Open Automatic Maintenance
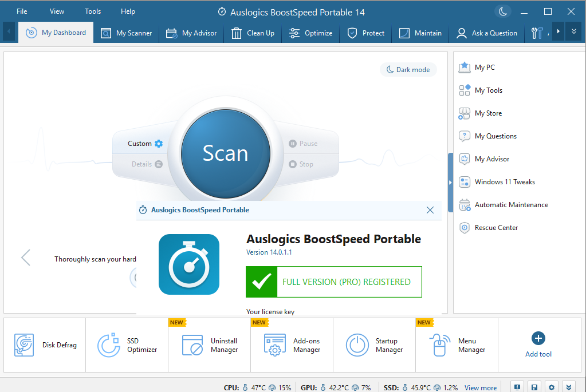Viewport: 586px width, 392px height. click(x=504, y=205)
